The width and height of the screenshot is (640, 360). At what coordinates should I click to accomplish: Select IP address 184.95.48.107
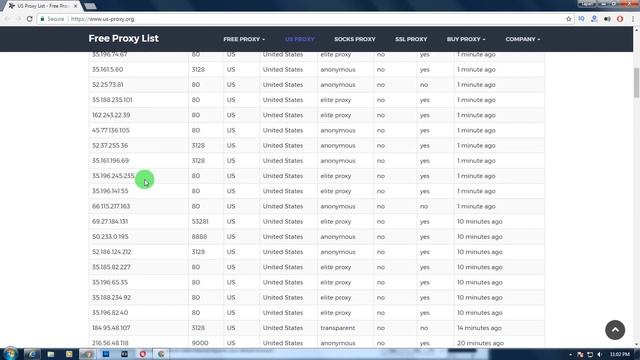pyautogui.click(x=111, y=328)
